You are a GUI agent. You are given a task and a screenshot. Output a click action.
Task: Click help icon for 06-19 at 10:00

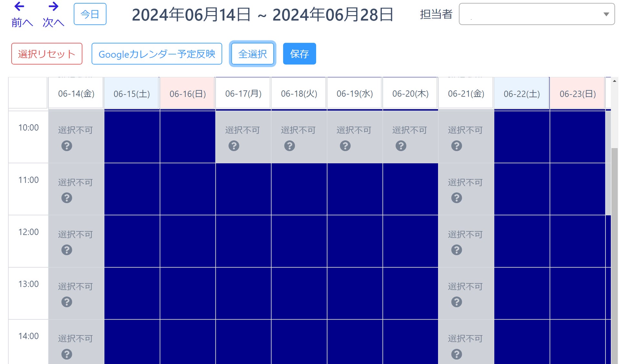click(x=345, y=146)
